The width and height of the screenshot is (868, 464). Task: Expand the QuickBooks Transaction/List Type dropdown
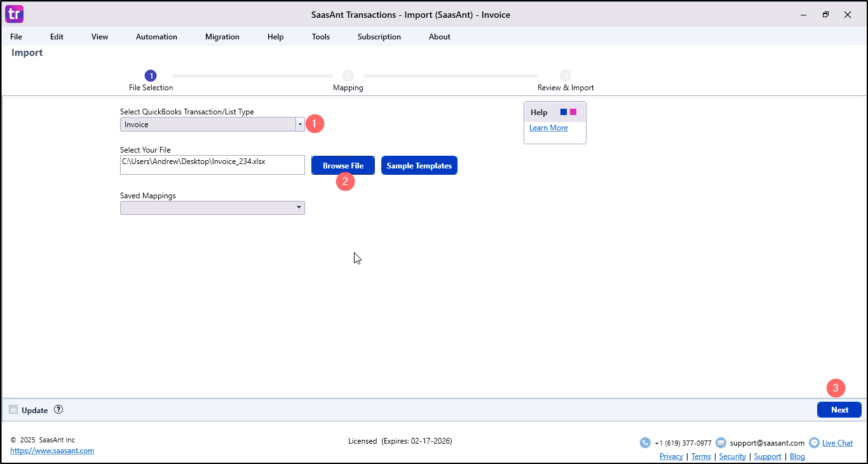click(299, 125)
